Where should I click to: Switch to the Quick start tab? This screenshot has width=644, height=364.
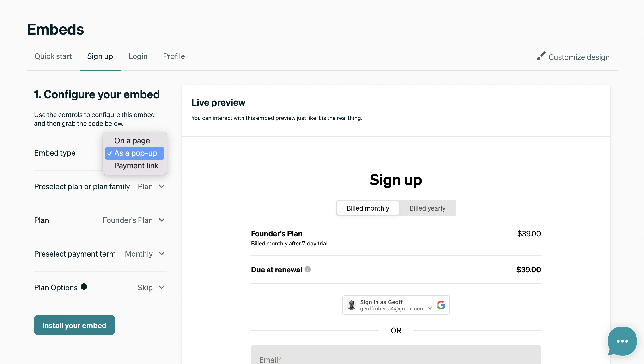53,56
